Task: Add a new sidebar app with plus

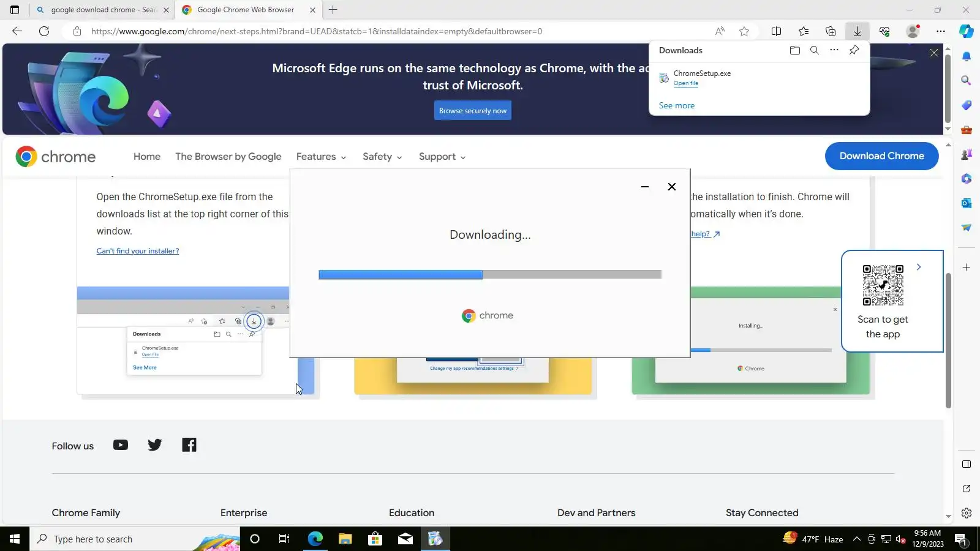Action: tap(967, 268)
